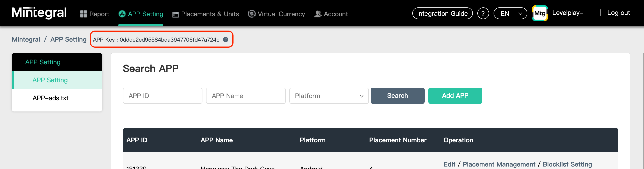Open the Levelplay account menu
Image resolution: width=644 pixels, height=169 pixels.
tap(567, 13)
